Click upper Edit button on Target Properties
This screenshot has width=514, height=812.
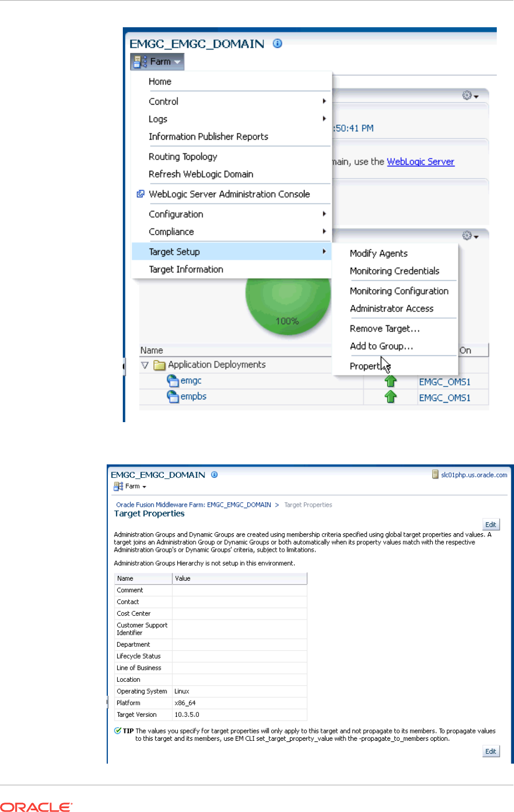click(x=491, y=524)
